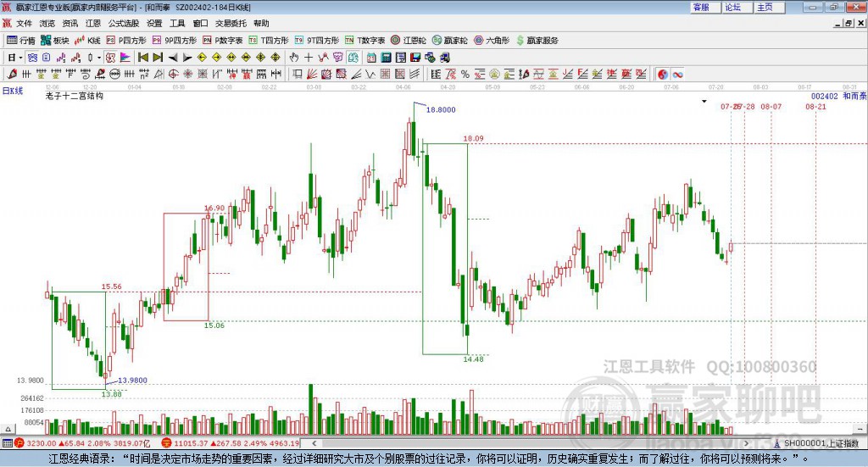Open the calendar date icon
Screen dimensions: 868x467
[x=371, y=57]
